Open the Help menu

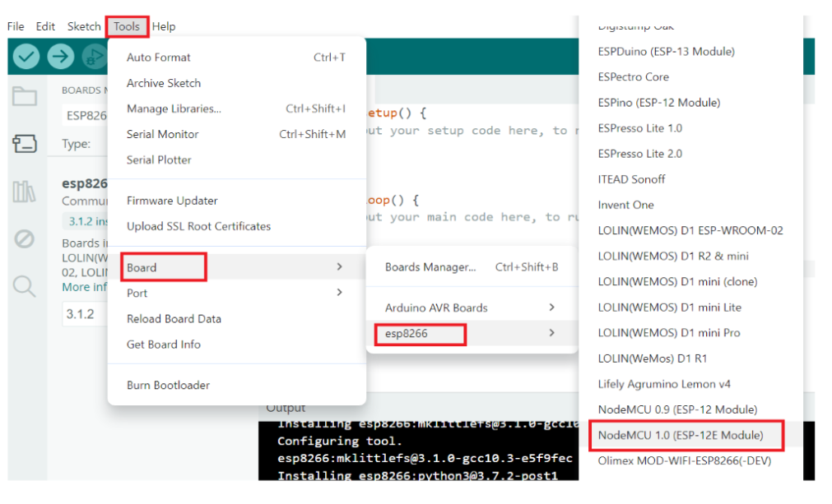(x=164, y=26)
